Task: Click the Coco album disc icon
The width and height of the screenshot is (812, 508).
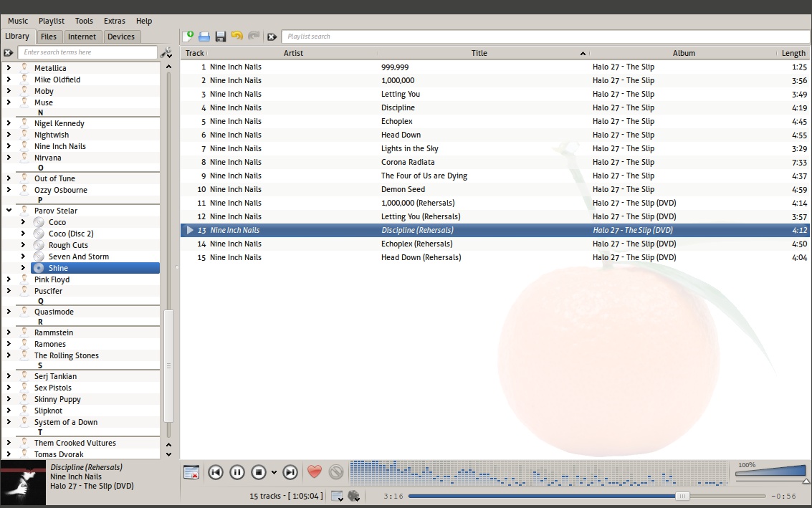Action: coord(39,222)
